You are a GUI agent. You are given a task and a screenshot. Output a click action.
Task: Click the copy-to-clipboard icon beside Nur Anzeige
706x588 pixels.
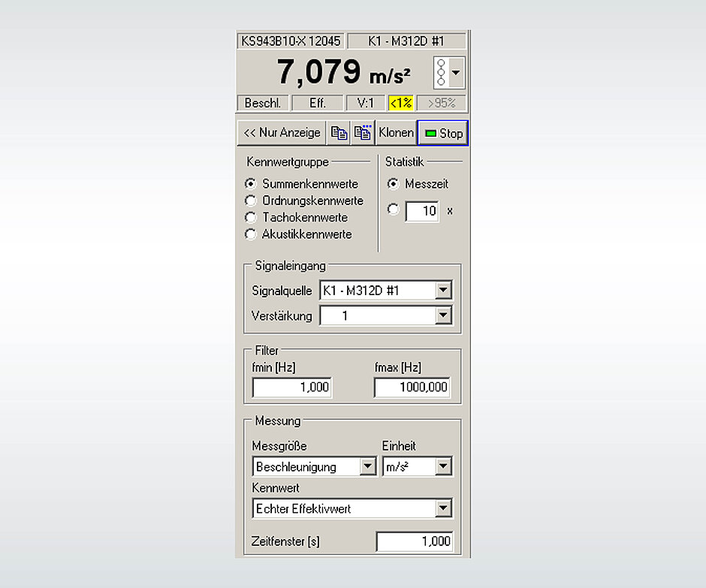pyautogui.click(x=339, y=132)
